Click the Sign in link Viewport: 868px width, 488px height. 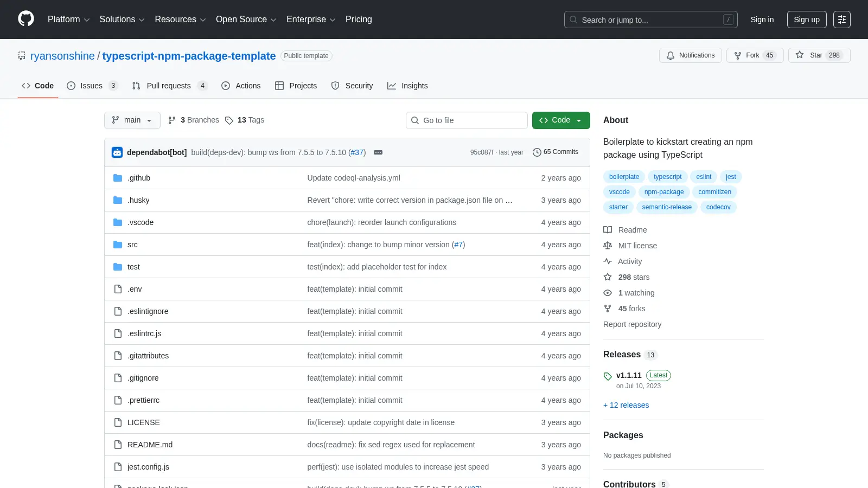(762, 20)
